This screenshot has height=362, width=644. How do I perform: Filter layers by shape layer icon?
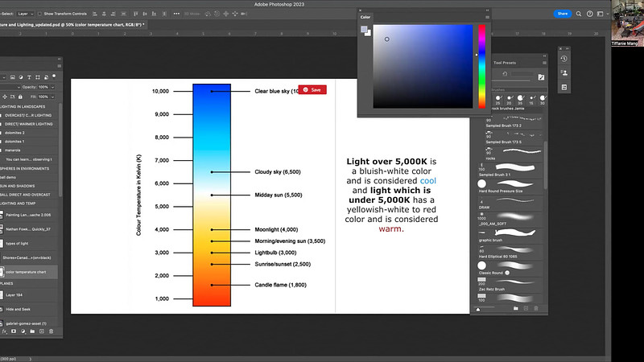pos(38,77)
